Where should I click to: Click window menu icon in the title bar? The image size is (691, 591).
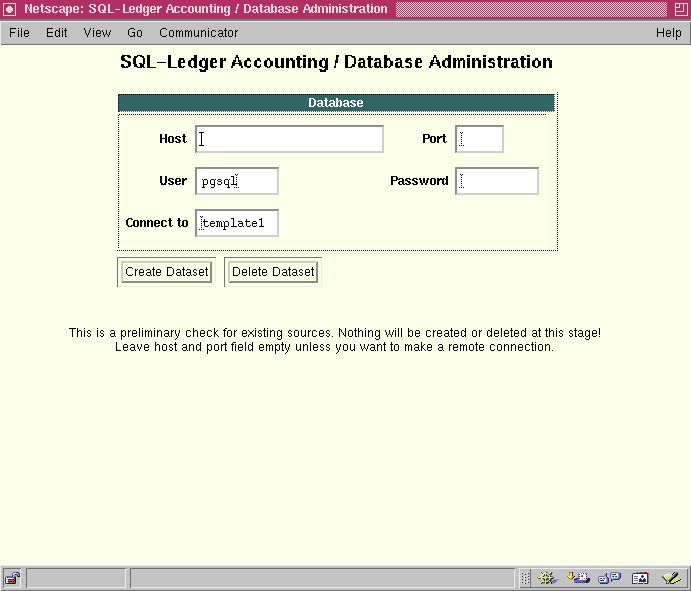coord(9,9)
